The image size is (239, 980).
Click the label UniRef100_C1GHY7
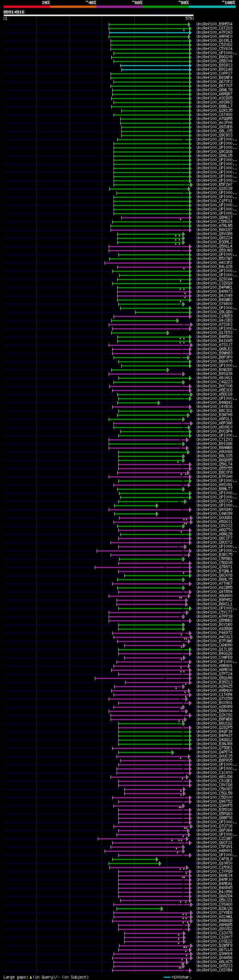[x=214, y=937]
